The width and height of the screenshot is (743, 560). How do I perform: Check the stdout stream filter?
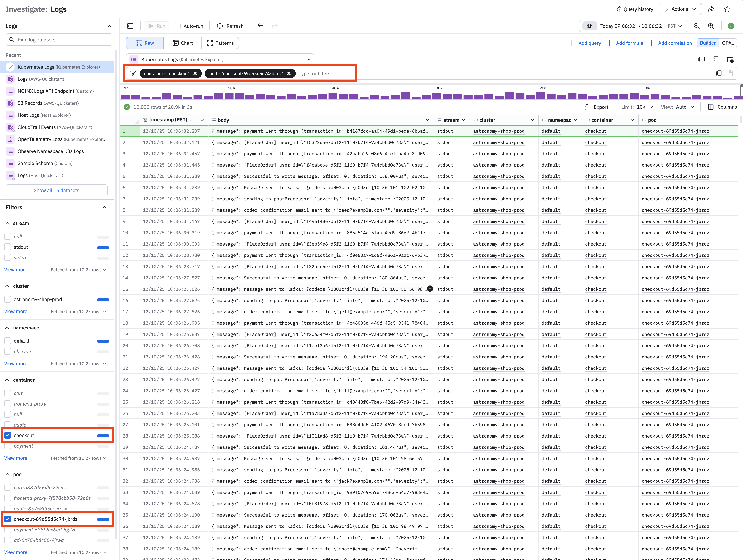[x=8, y=247]
